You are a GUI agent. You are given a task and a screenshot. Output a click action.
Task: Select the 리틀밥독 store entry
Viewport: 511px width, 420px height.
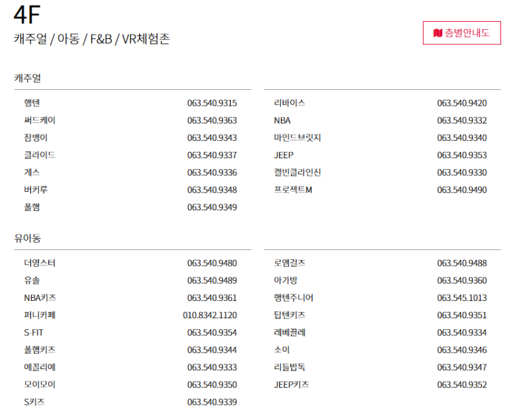(x=290, y=367)
